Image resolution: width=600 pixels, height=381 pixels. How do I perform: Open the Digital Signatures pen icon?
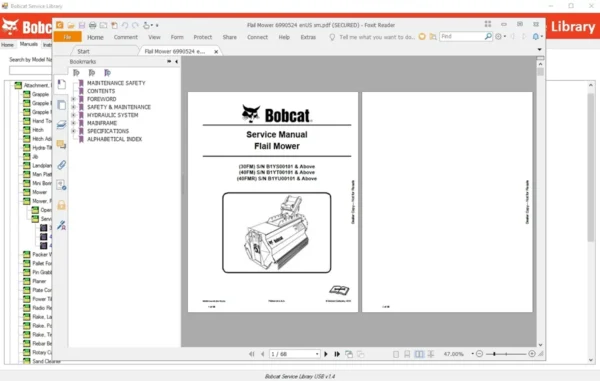point(61,225)
